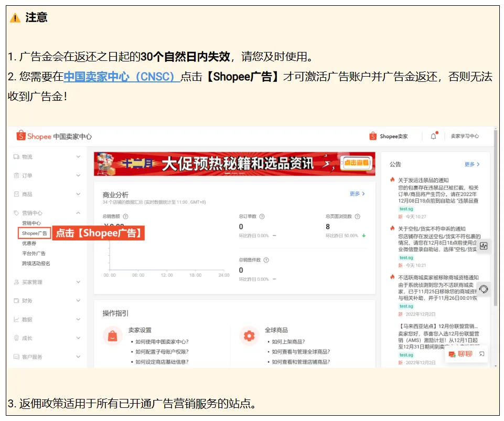Click 更多 next to the 公告 heading
Image resolution: width=504 pixels, height=421 pixels.
[x=471, y=164]
